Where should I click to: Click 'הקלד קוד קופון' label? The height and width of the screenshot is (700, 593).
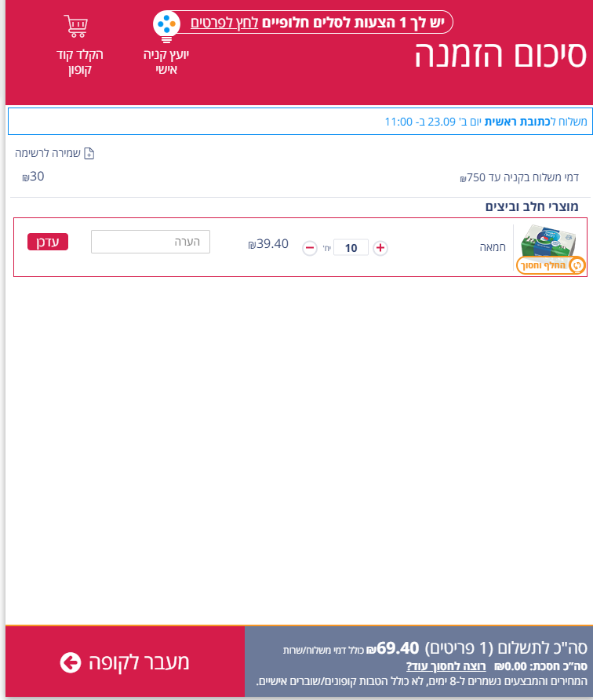coord(80,62)
